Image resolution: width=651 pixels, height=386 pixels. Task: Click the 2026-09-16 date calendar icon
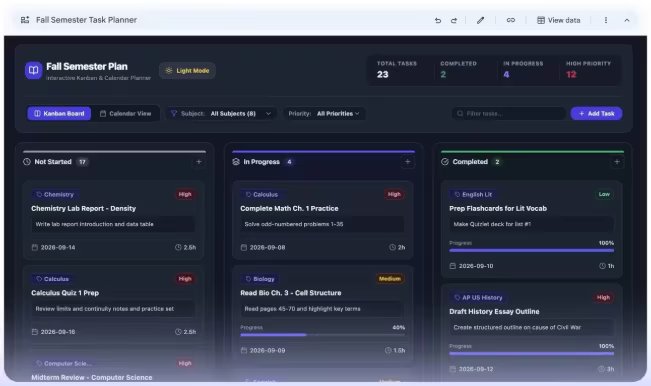[35, 332]
